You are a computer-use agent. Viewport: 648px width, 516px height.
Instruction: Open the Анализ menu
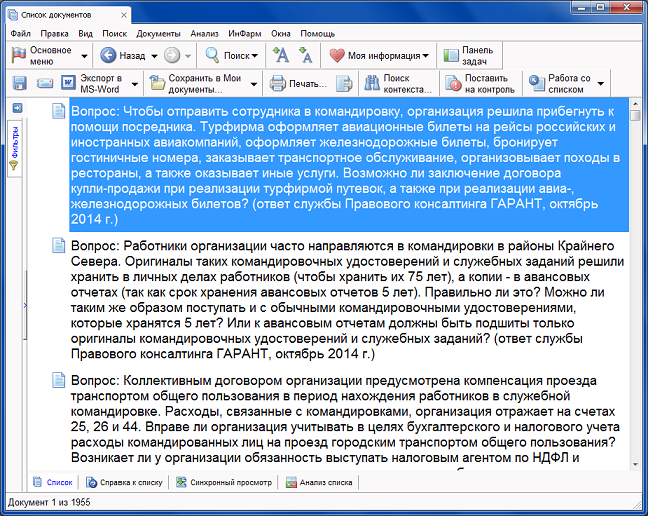(204, 33)
